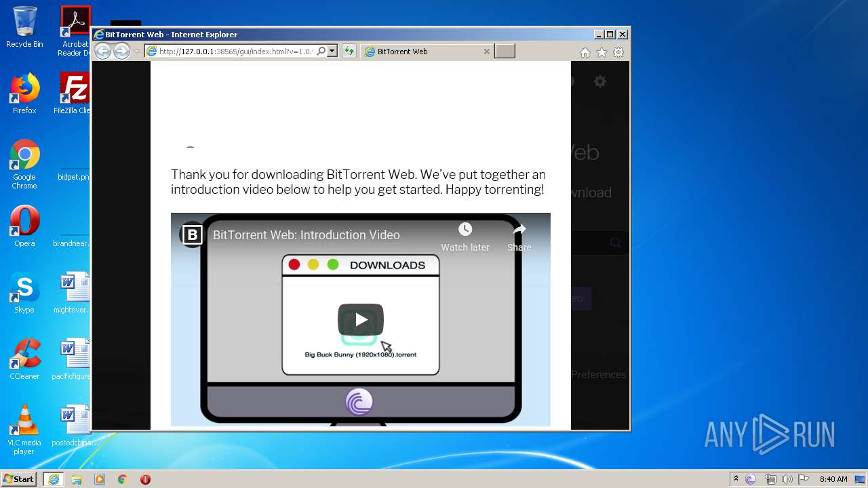Open Favorites star in Internet Explorer
The height and width of the screenshot is (488, 868).
tap(601, 52)
